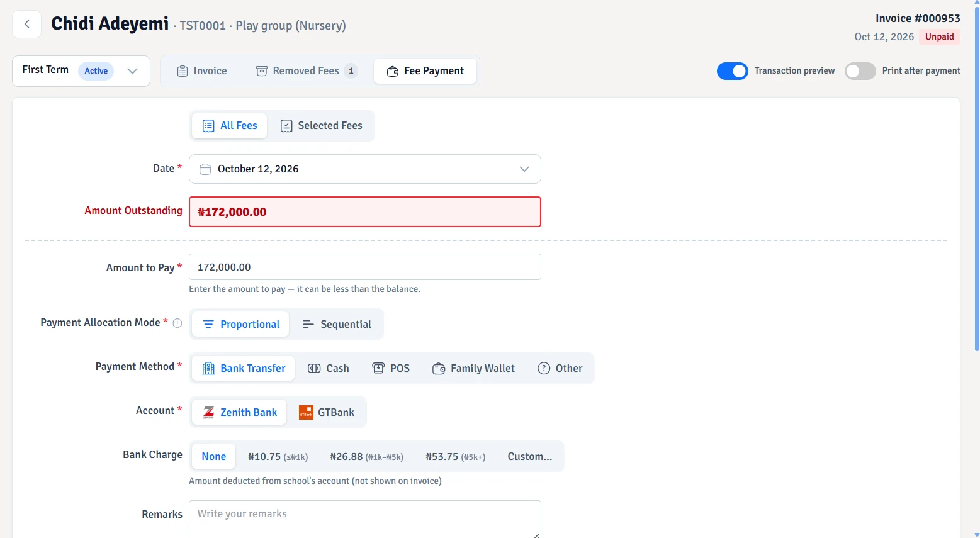Image resolution: width=980 pixels, height=538 pixels.
Task: Click the Amount Outstanding field
Action: tap(365, 212)
